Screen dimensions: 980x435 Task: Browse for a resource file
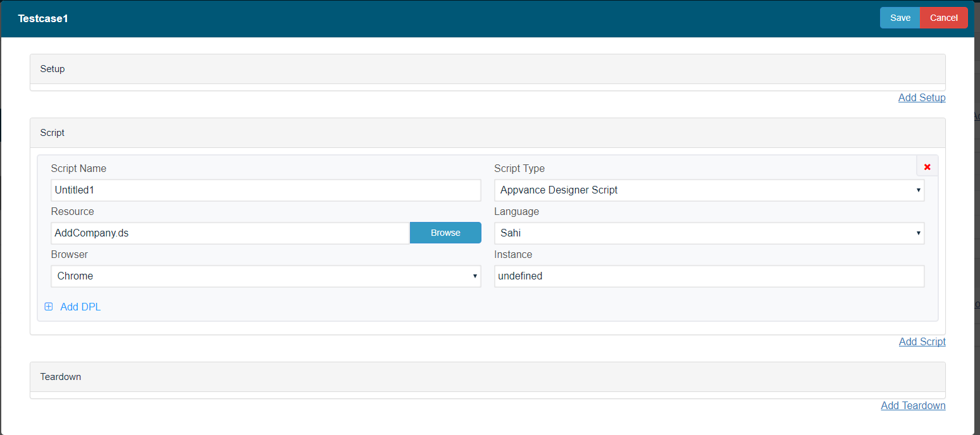point(445,233)
